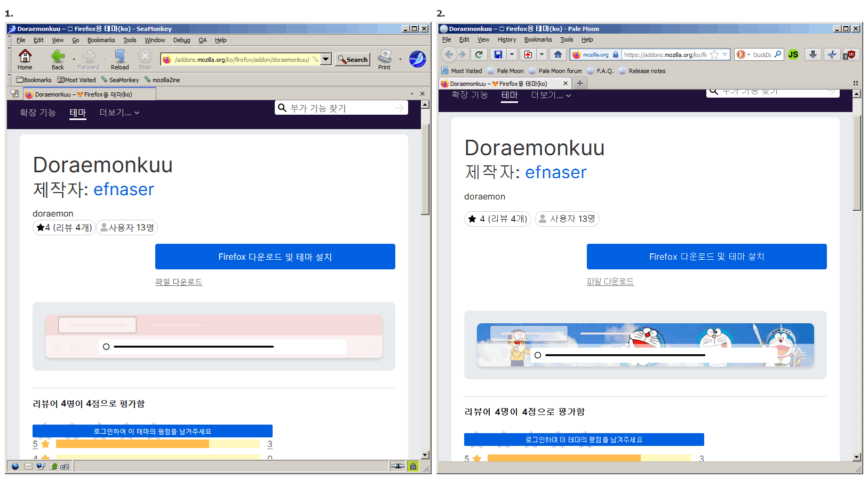Open the QA menu in SeaMonkey
Screen dimensions: 868x479
pyautogui.click(x=203, y=40)
